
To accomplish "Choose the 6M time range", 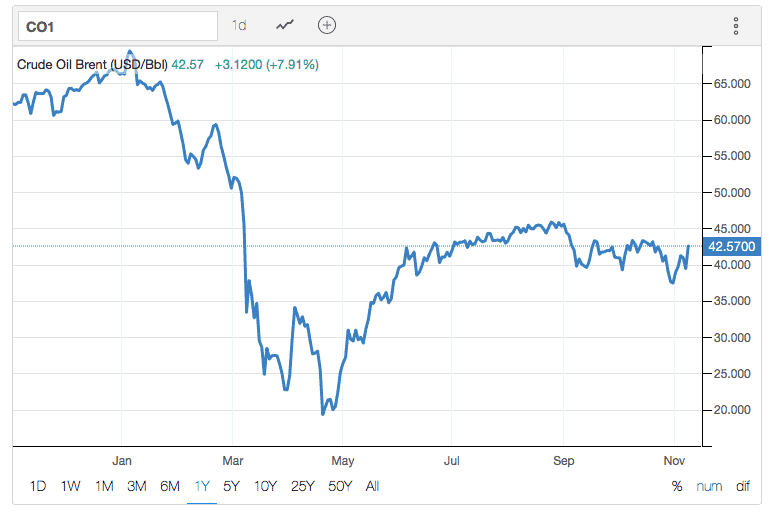I will 170,487.
